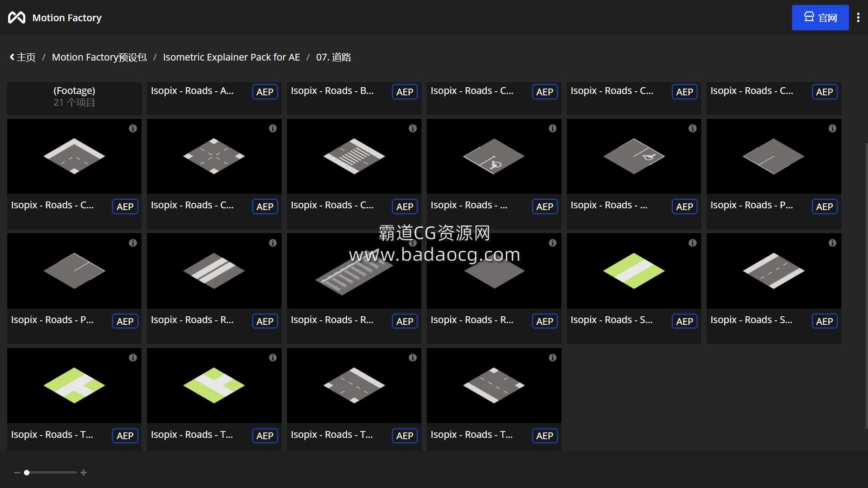The height and width of the screenshot is (488, 868).
Task: Click AEP badge under straight dashed-lane street
Action: 825,322
